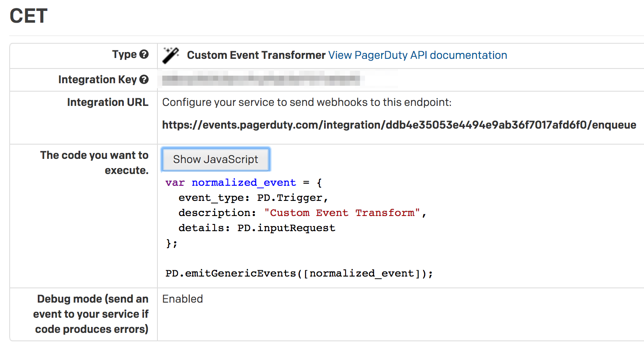Click the "Custom Event Transform" description string

[x=342, y=213]
